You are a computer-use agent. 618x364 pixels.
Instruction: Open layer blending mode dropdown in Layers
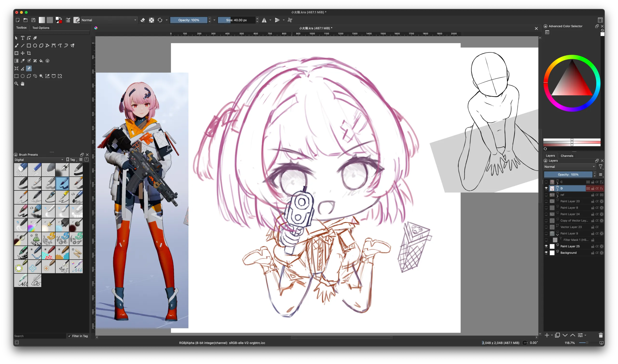pyautogui.click(x=570, y=167)
